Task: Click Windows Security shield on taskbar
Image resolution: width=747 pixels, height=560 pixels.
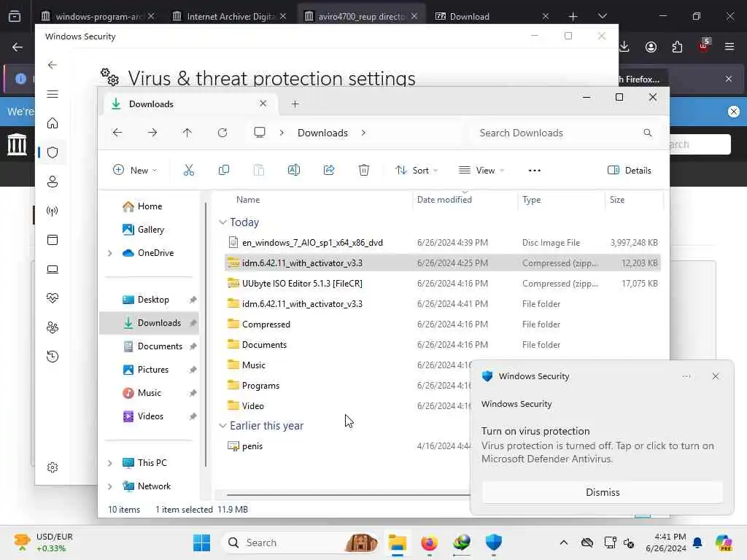Action: (494, 542)
